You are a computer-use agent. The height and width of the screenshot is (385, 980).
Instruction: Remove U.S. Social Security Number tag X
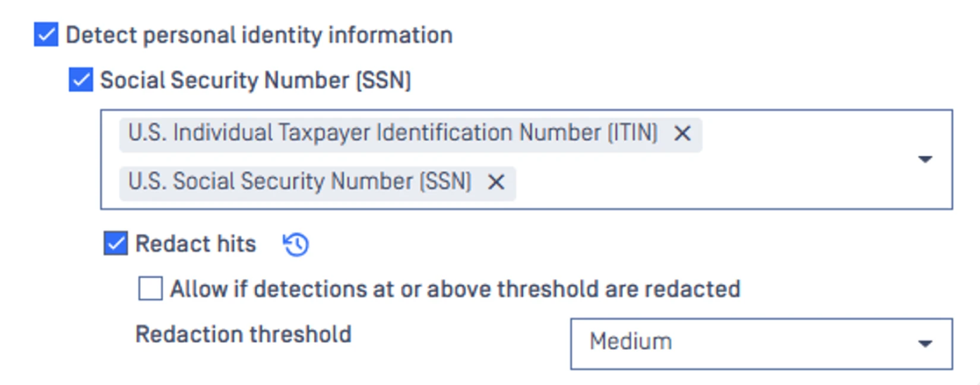click(x=496, y=182)
